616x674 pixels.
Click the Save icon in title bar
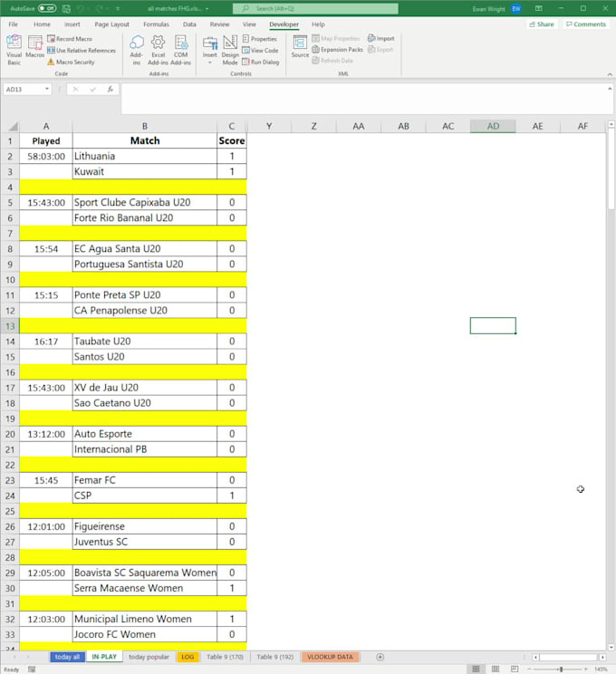point(66,8)
